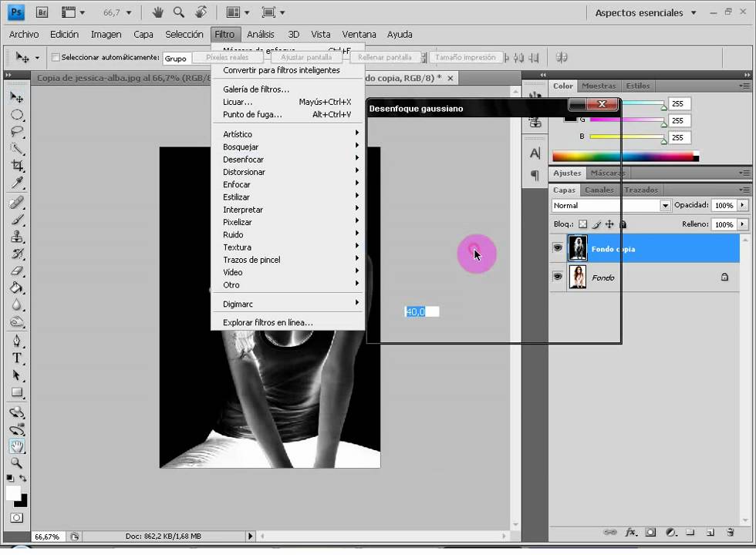Image resolution: width=756 pixels, height=555 pixels.
Task: Select the Paint Bucket tool
Action: coord(17,288)
